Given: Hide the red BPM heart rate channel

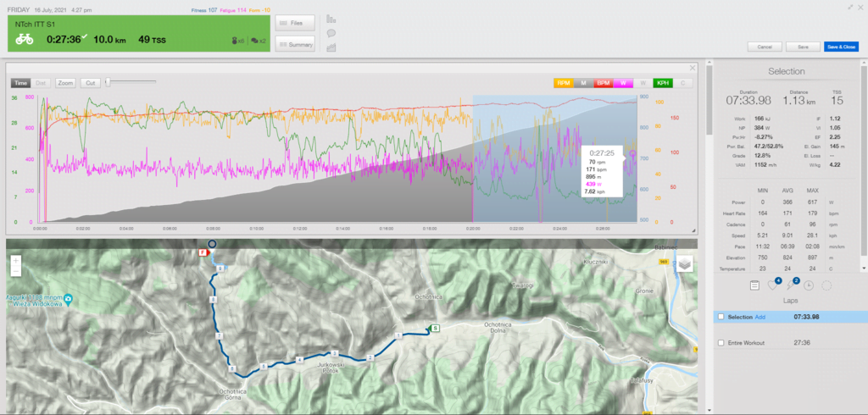Looking at the screenshot, I should pyautogui.click(x=603, y=83).
